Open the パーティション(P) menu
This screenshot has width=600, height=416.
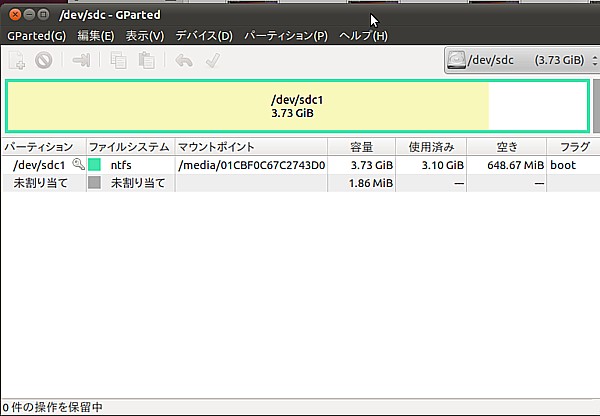click(x=286, y=36)
